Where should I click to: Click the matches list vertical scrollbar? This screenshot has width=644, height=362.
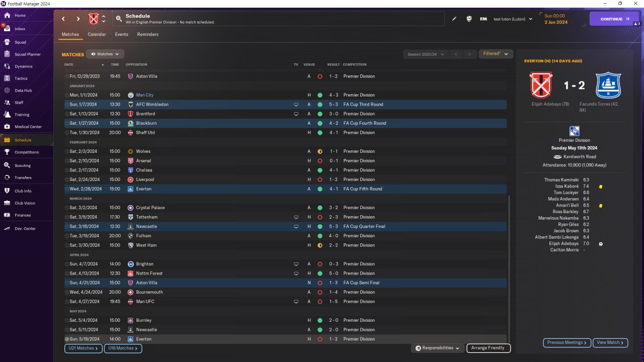pos(509,269)
